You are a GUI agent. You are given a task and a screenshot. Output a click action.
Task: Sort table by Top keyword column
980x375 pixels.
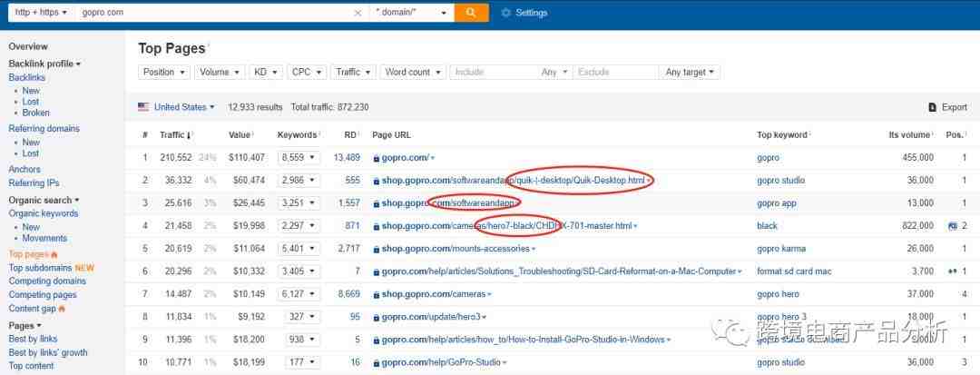[782, 134]
